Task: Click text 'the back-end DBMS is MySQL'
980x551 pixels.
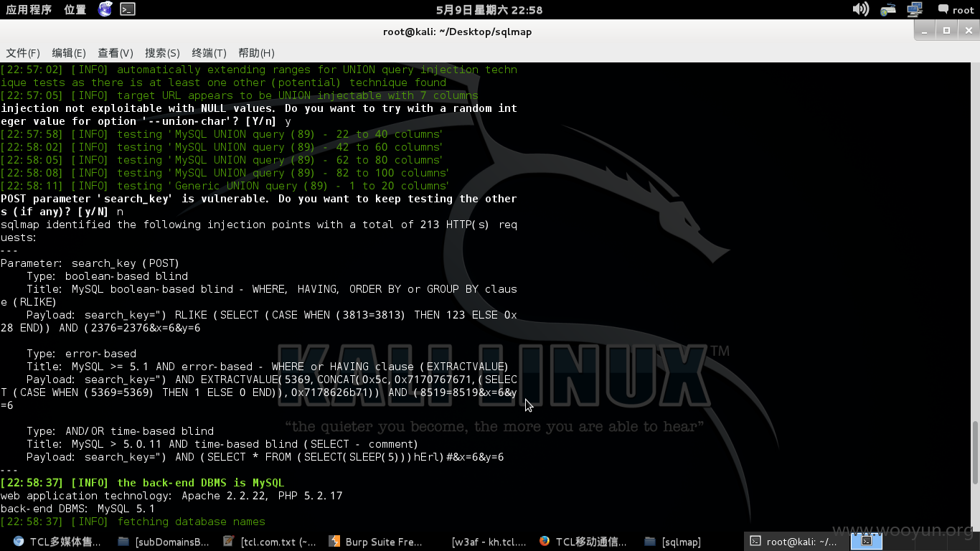Action: pyautogui.click(x=201, y=483)
